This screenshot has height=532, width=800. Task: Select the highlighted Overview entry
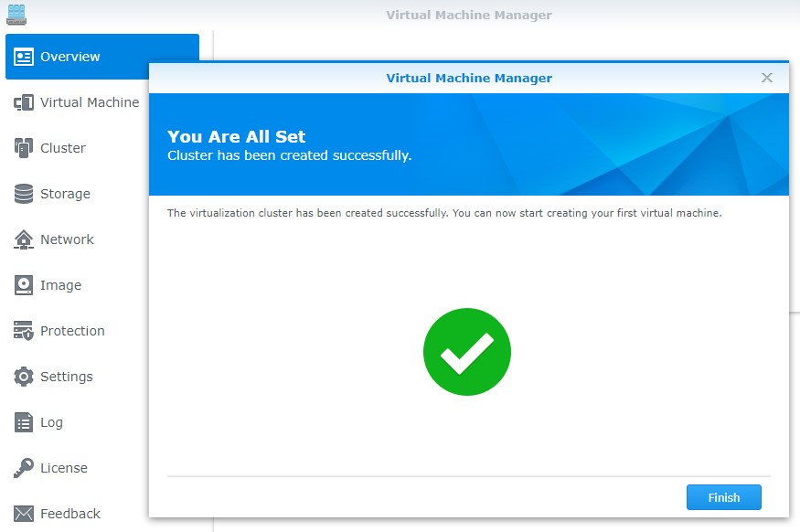tap(71, 56)
